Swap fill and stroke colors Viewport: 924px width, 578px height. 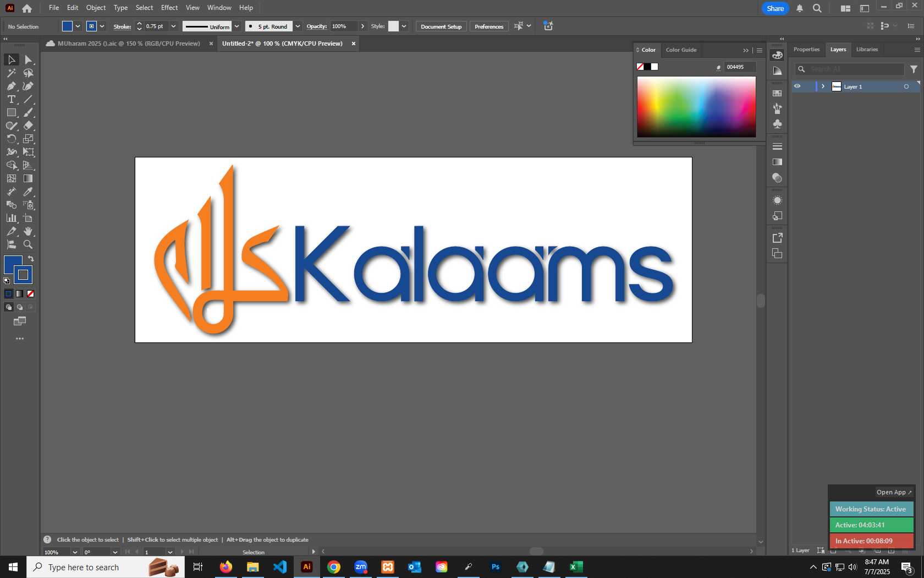point(31,259)
